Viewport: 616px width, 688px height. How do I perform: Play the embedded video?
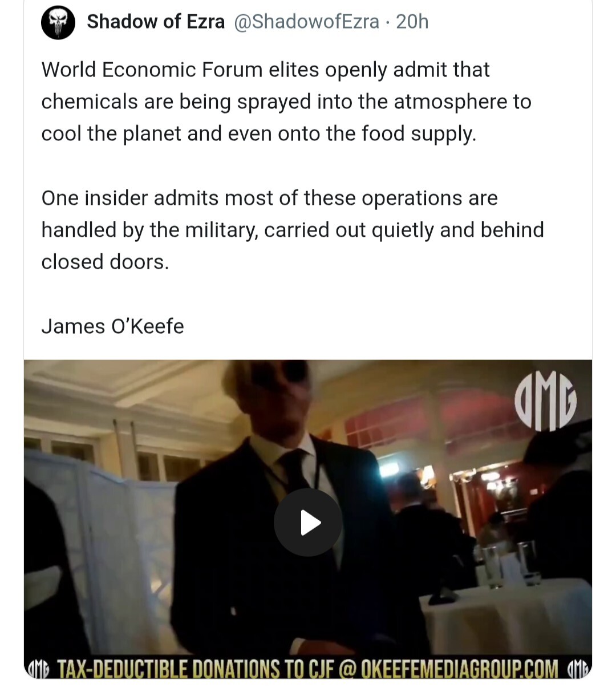308,522
